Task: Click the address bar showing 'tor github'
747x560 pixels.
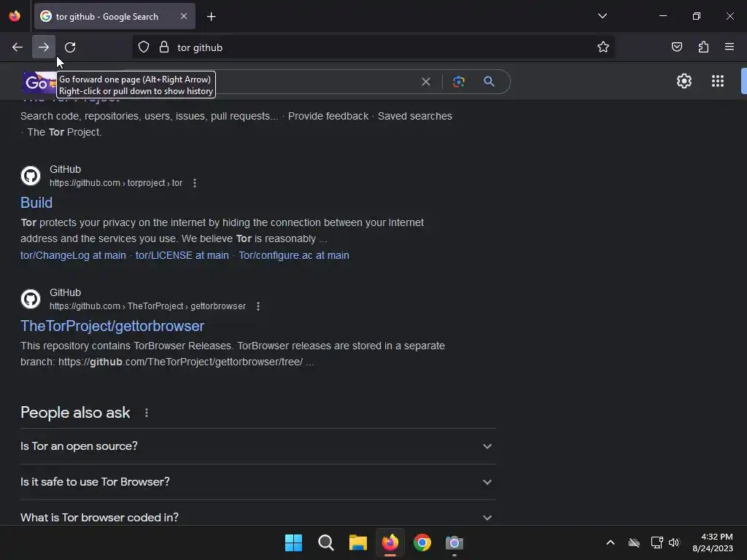Action: (x=373, y=47)
